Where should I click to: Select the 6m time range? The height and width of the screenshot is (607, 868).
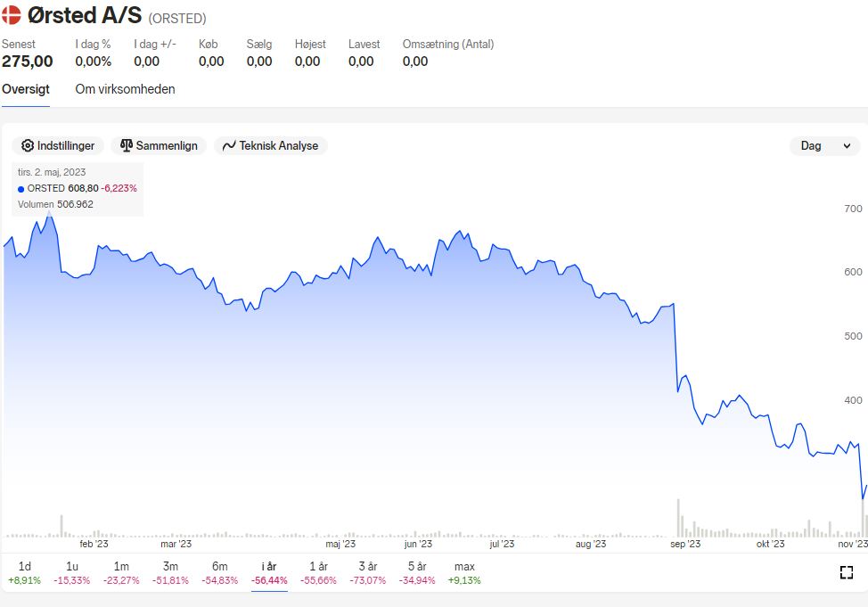point(220,572)
